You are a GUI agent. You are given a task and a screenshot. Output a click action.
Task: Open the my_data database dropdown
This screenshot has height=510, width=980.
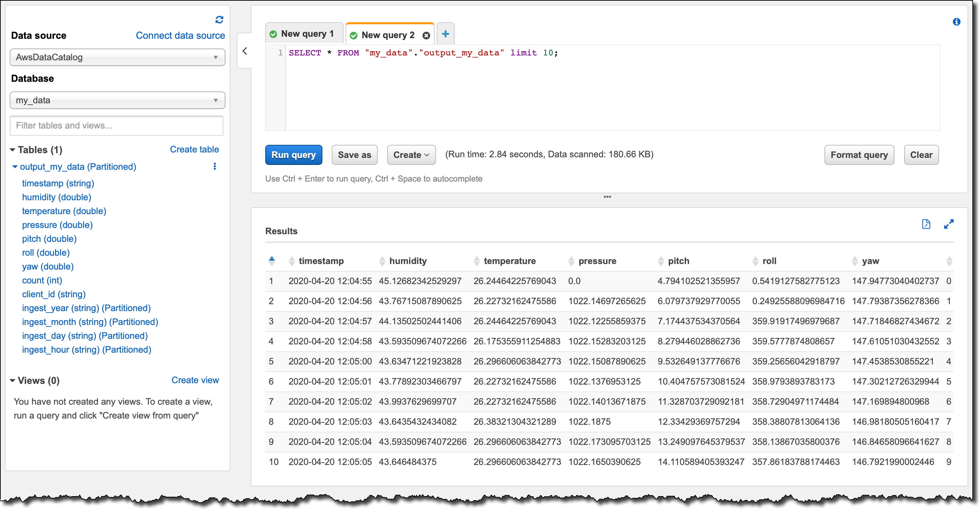point(117,100)
